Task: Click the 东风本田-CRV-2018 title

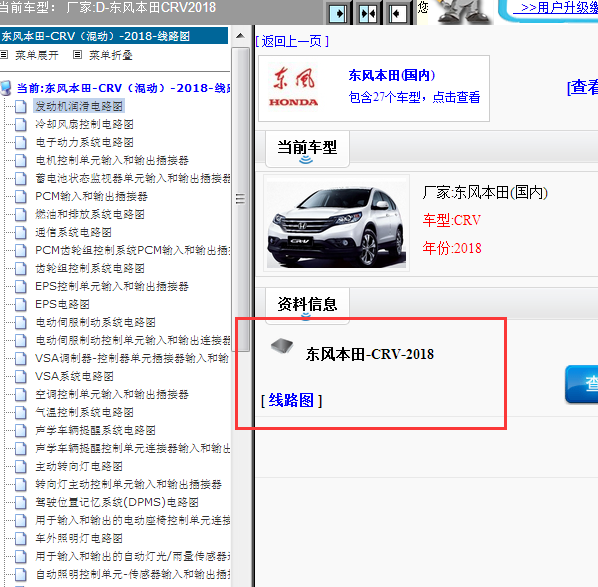Action: pyautogui.click(x=370, y=355)
